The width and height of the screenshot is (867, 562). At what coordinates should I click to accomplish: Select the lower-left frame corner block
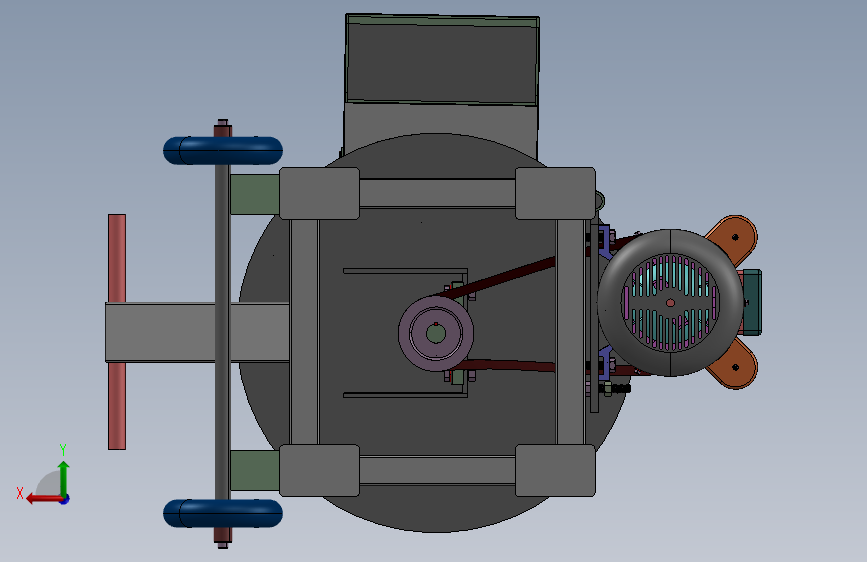(320, 470)
